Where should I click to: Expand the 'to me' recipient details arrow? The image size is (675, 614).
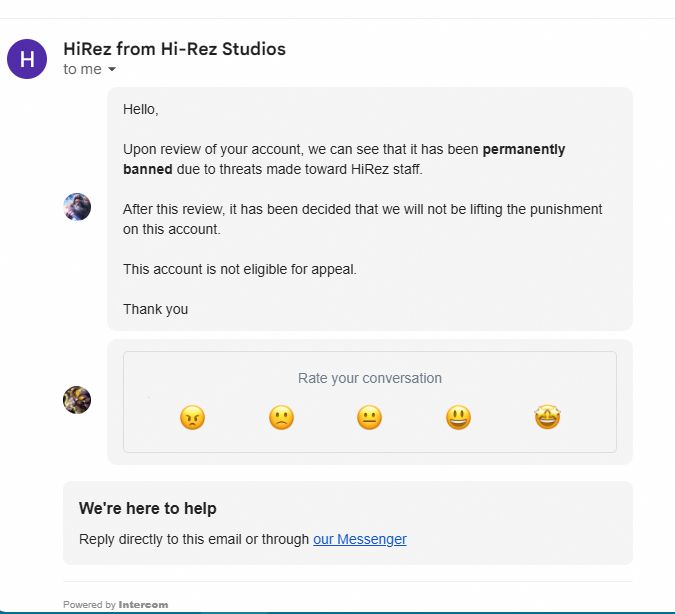pyautogui.click(x=112, y=70)
